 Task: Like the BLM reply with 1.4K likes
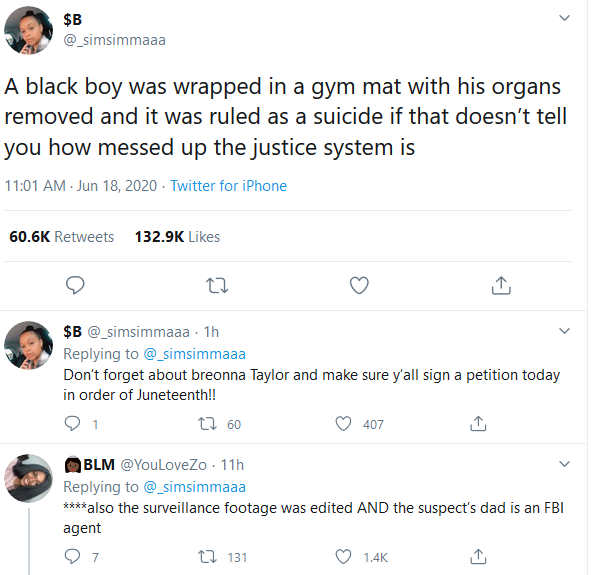click(343, 556)
